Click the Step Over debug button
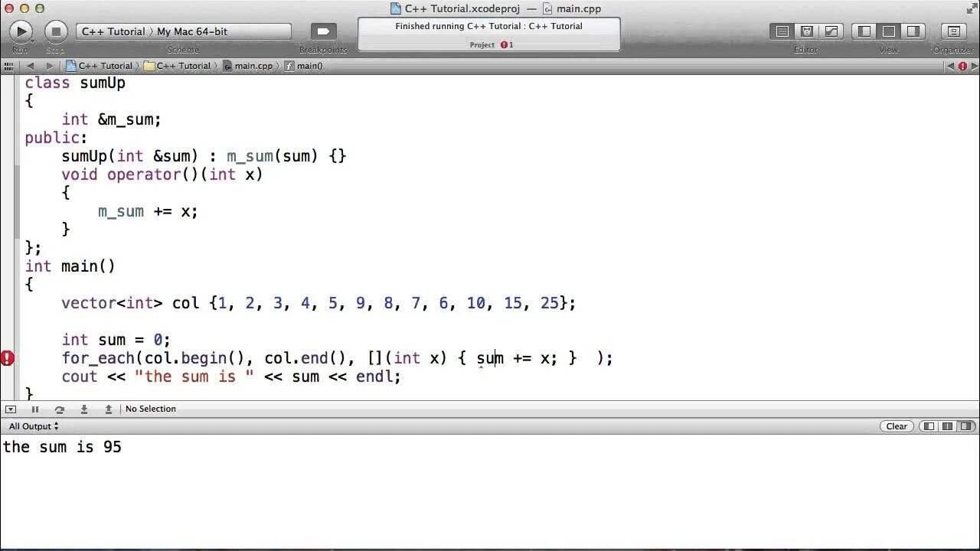980x551 pixels. click(x=59, y=409)
